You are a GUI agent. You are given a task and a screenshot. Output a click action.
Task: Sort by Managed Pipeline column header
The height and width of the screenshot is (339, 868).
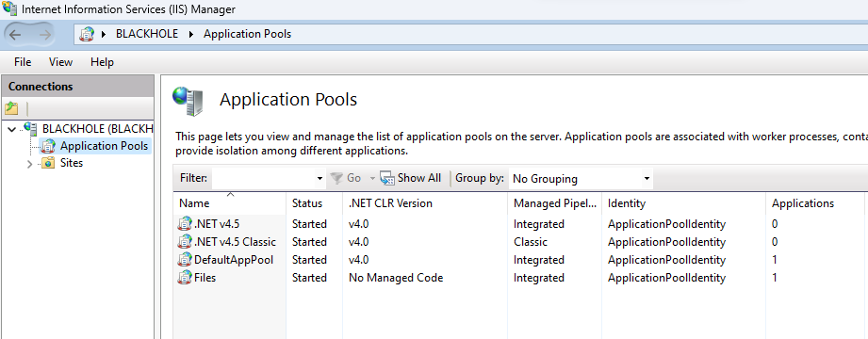pyautogui.click(x=555, y=203)
